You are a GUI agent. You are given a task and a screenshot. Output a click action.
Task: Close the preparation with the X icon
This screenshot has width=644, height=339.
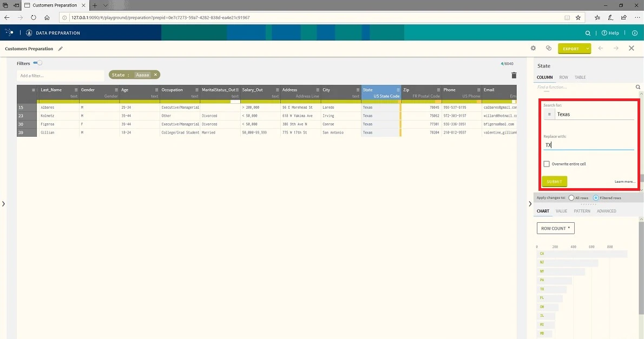coord(631,49)
